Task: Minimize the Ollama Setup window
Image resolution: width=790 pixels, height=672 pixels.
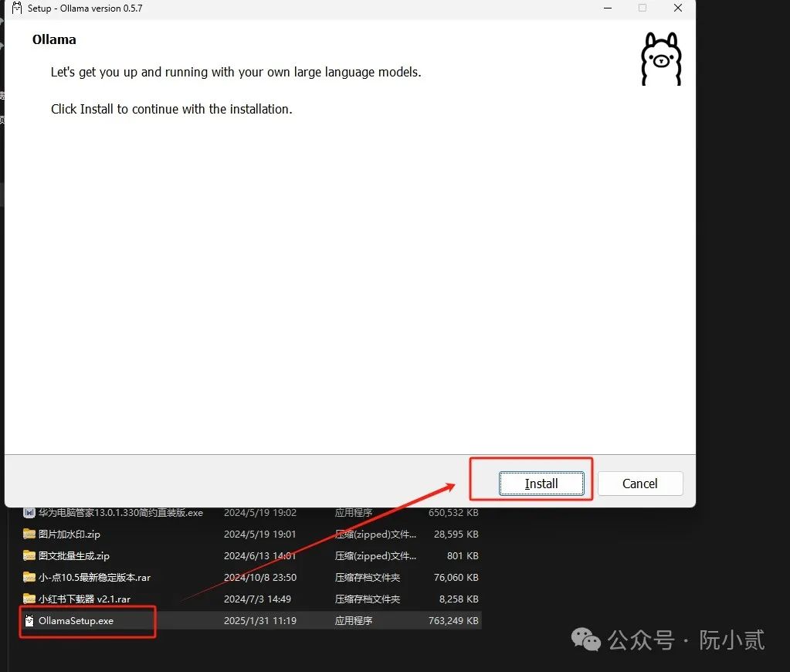Action: point(608,8)
